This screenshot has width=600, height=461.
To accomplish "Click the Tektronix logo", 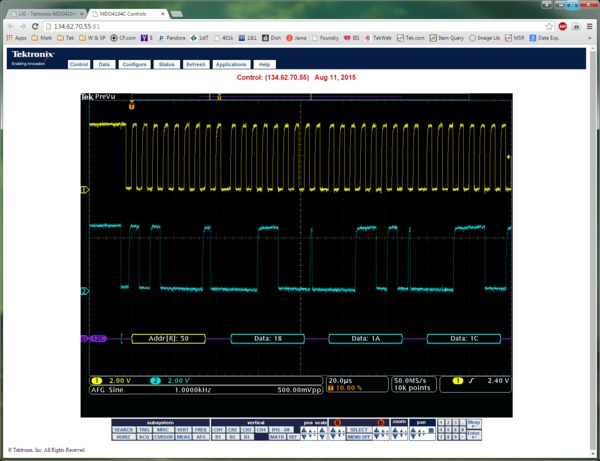I will point(35,56).
